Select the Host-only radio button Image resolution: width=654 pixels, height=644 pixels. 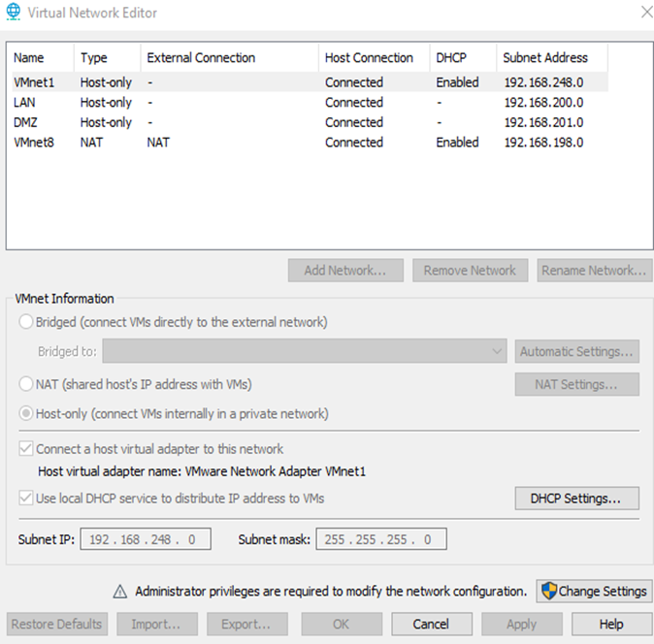coord(26,413)
